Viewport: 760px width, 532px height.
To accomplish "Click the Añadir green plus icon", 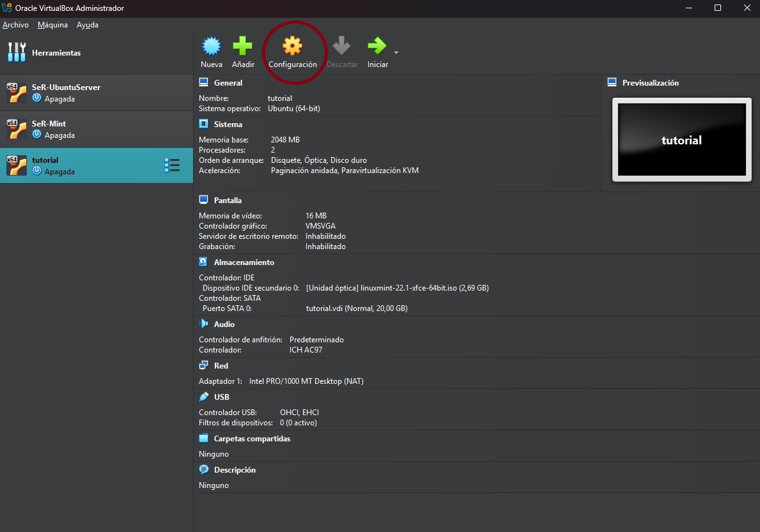I will pos(242,46).
